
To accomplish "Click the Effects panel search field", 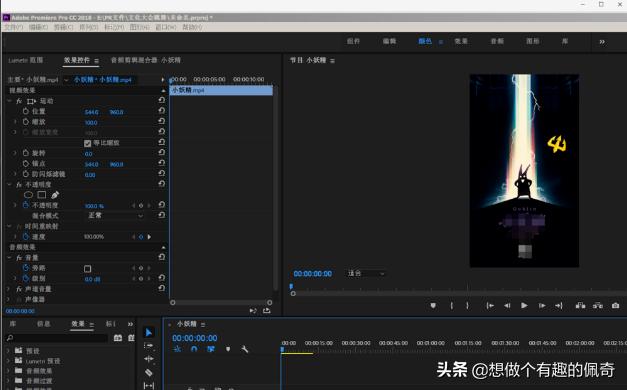I will click(57, 338).
